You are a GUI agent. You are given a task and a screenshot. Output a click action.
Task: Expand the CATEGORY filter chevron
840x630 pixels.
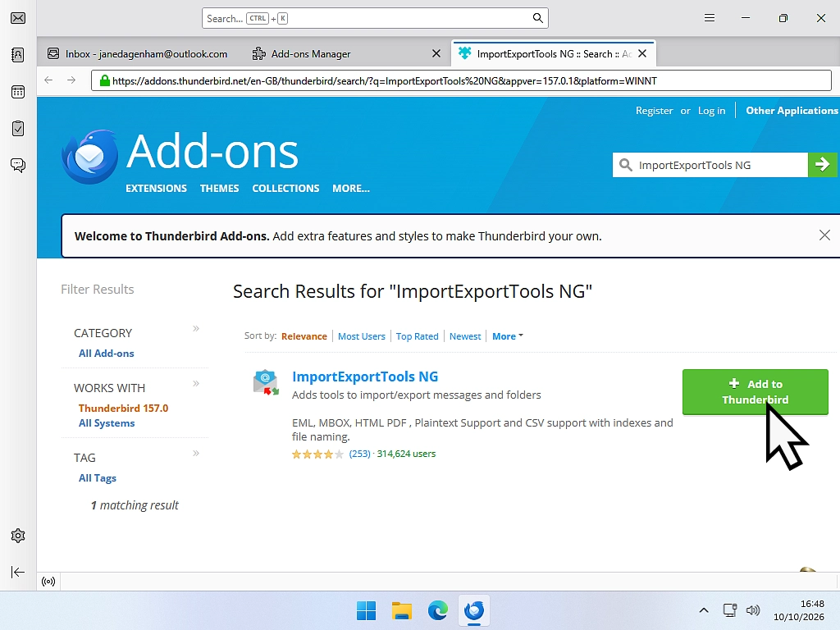point(196,328)
